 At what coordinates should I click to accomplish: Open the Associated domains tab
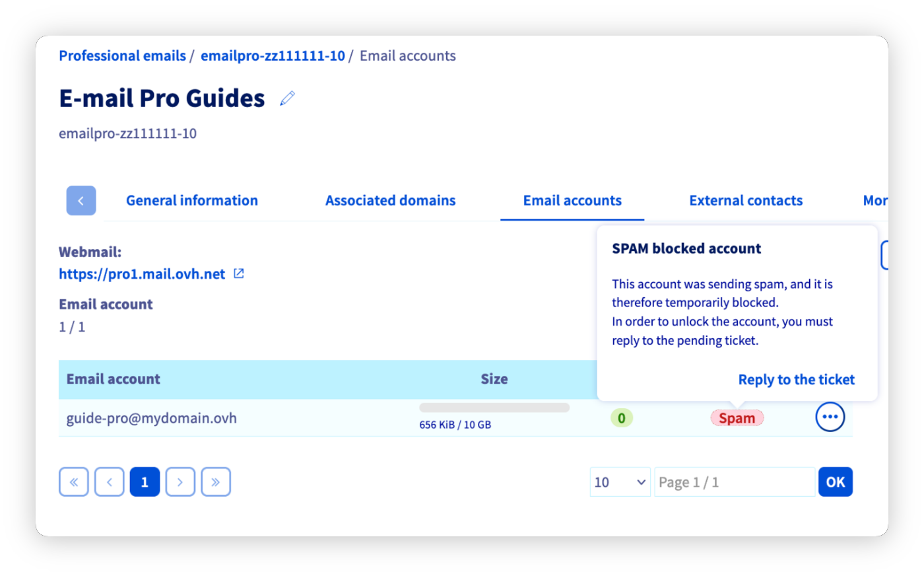(x=390, y=200)
